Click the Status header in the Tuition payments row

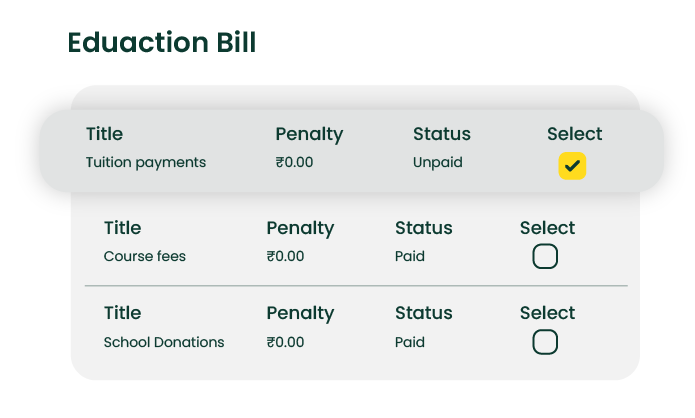(x=442, y=134)
